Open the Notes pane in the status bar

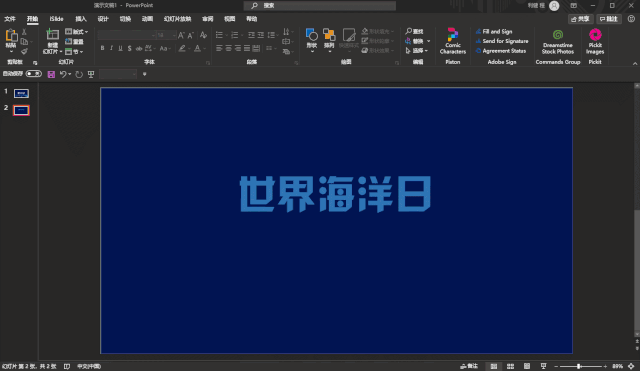(469, 366)
